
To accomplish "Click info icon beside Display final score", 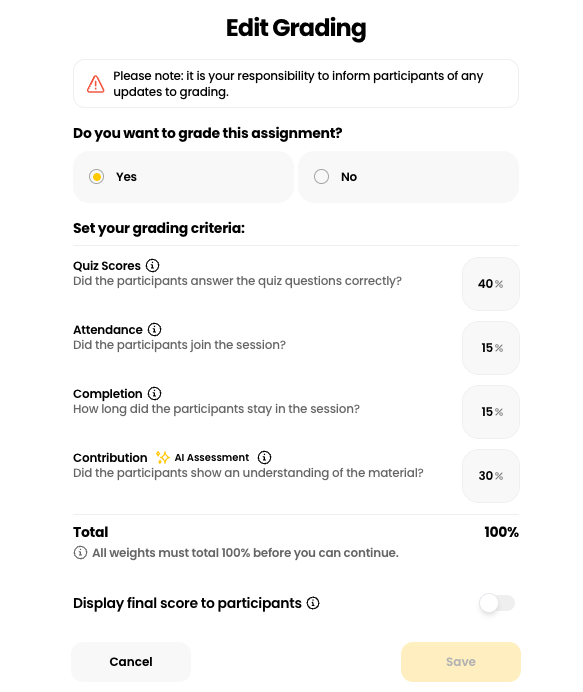I will click(313, 603).
